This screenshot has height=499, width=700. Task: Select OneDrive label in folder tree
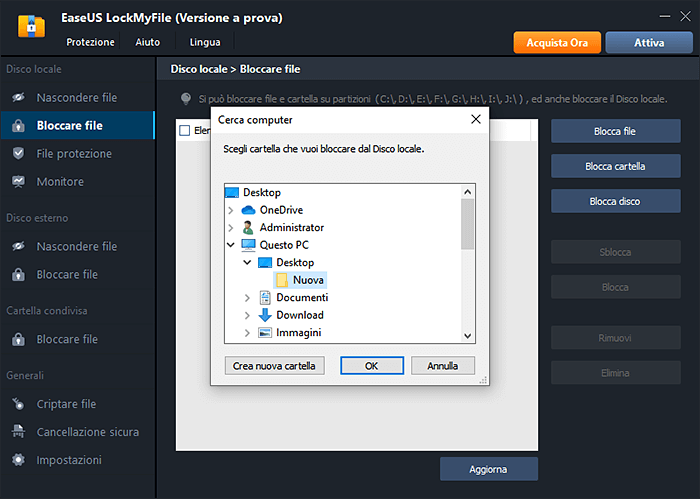coord(281,210)
